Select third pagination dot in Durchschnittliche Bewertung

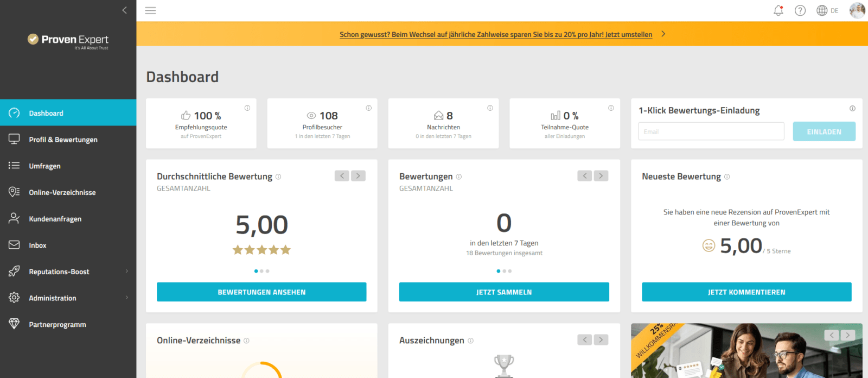[267, 270]
